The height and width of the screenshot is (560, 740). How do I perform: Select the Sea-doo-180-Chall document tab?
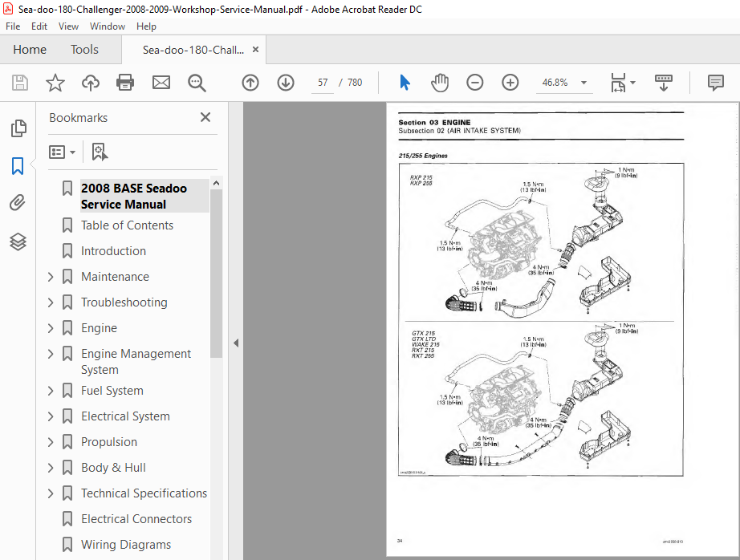193,50
